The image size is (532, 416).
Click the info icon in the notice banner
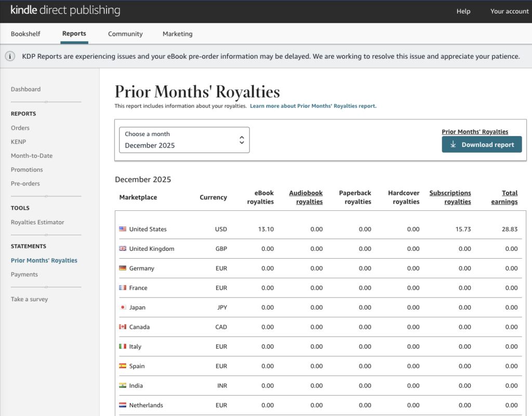click(10, 57)
